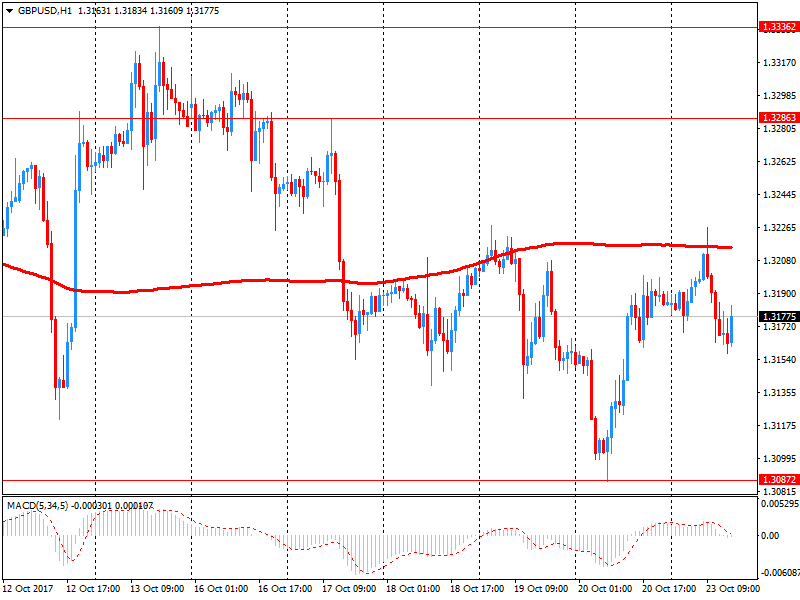The height and width of the screenshot is (600, 800).
Task: Click the 18 Oct 01:00 time label
Action: coord(413,589)
